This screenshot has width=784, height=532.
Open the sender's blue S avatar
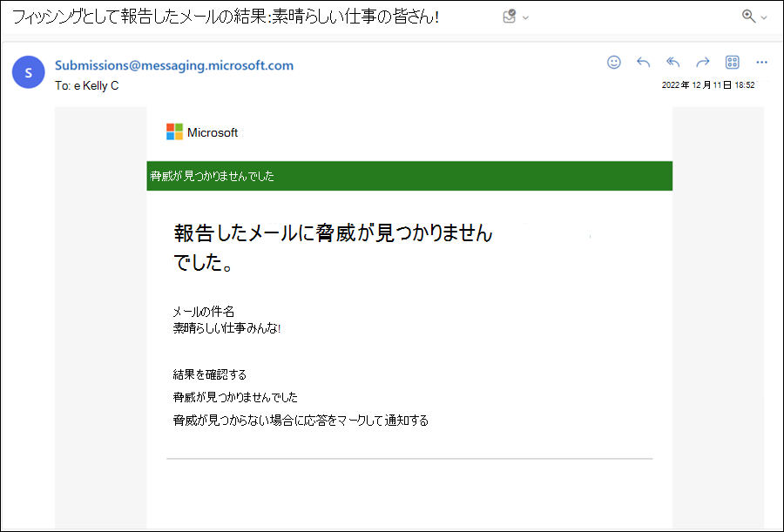coord(29,72)
